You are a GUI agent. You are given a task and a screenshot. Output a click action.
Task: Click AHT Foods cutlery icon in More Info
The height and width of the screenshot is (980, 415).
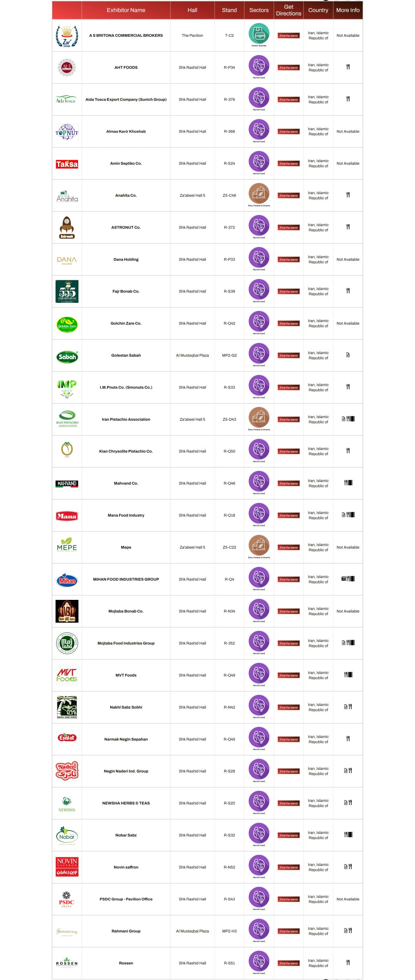point(348,67)
